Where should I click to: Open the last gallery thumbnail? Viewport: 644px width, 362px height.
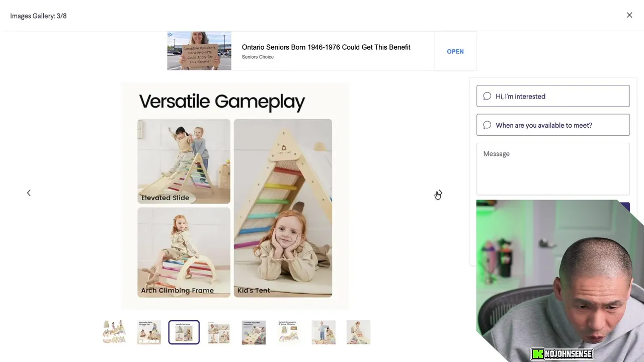tap(358, 332)
